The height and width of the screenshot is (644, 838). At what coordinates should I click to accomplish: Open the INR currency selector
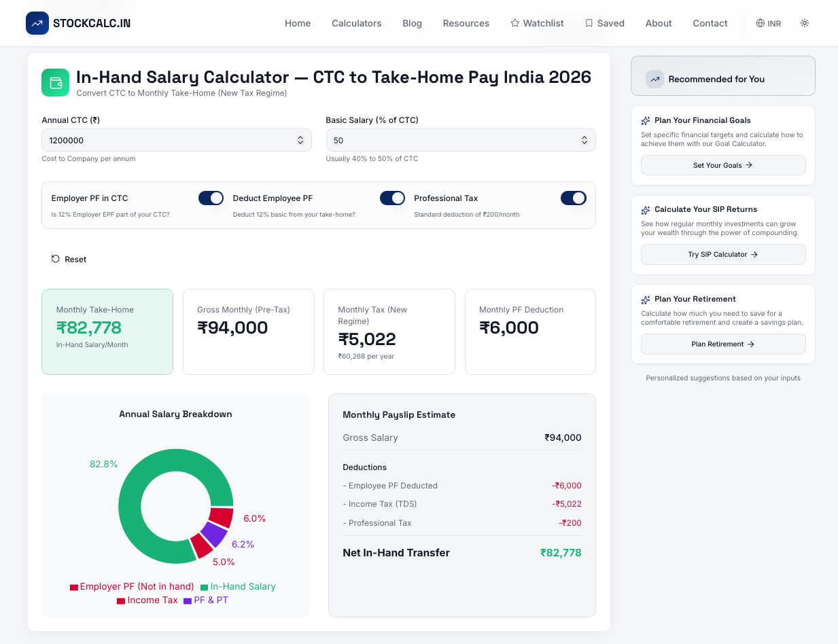[768, 22]
